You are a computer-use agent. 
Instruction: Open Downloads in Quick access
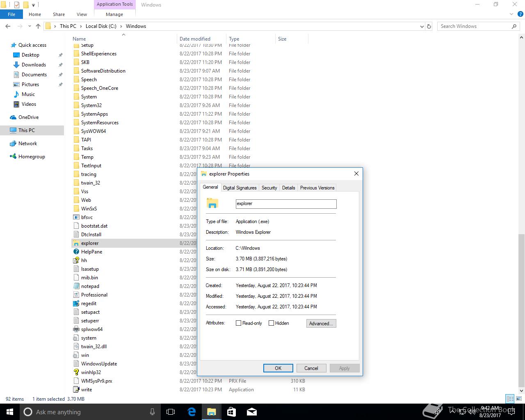coord(34,65)
